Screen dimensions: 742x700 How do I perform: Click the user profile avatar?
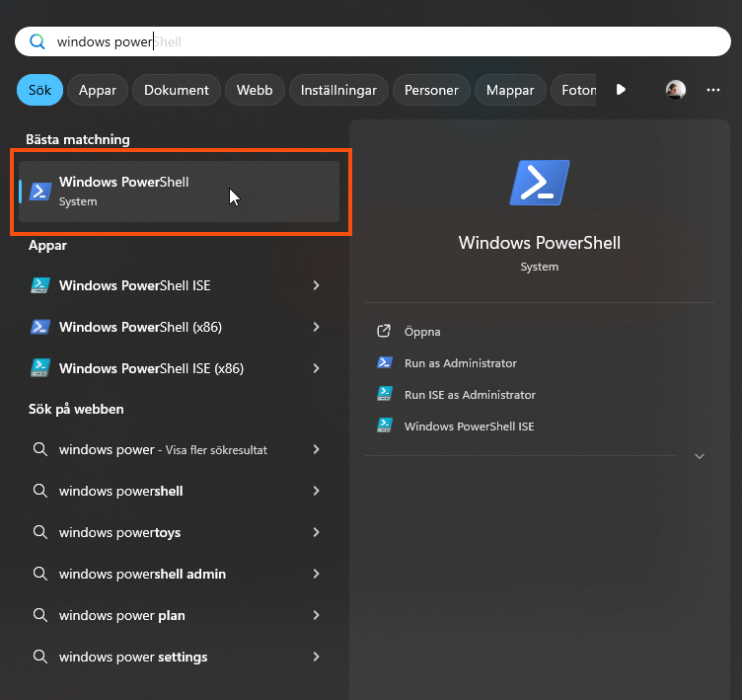[x=675, y=90]
